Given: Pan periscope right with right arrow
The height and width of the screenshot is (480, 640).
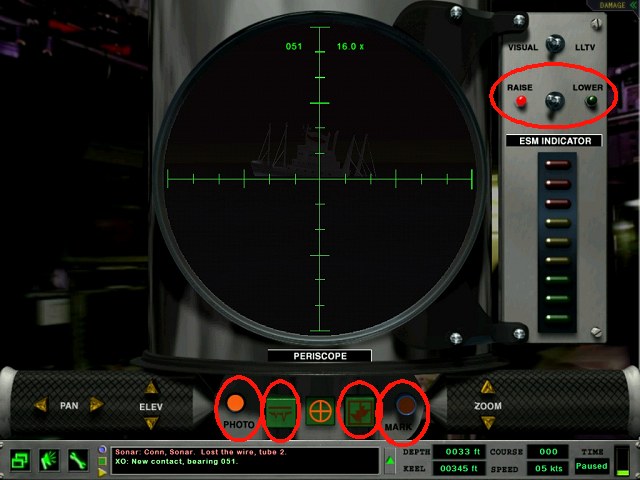Looking at the screenshot, I should [x=97, y=405].
